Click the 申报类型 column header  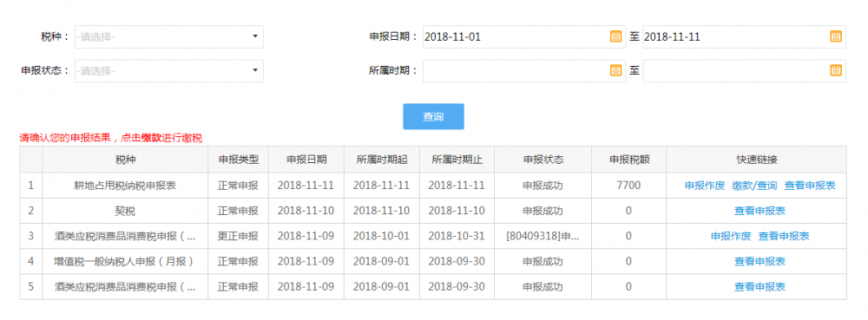click(238, 160)
